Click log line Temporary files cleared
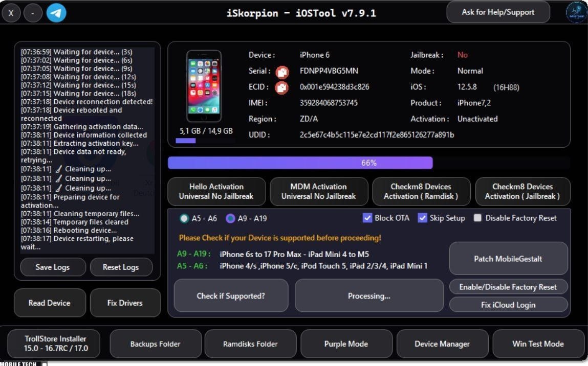 (x=75, y=222)
